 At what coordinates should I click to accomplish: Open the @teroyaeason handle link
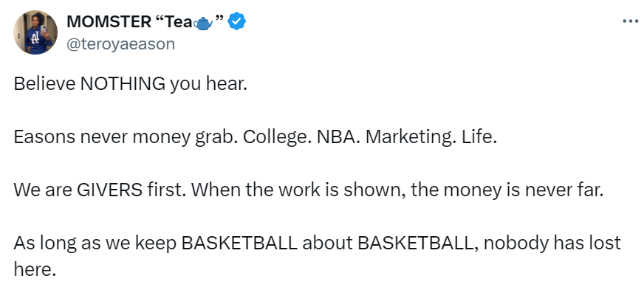click(120, 44)
